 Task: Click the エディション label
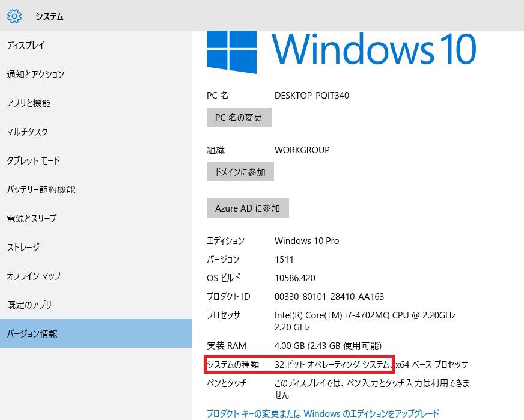(225, 241)
